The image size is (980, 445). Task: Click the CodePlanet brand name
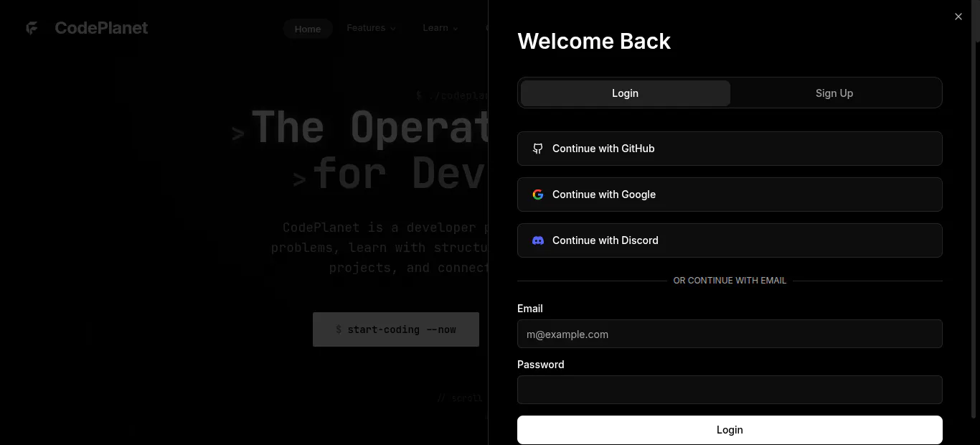tap(101, 28)
